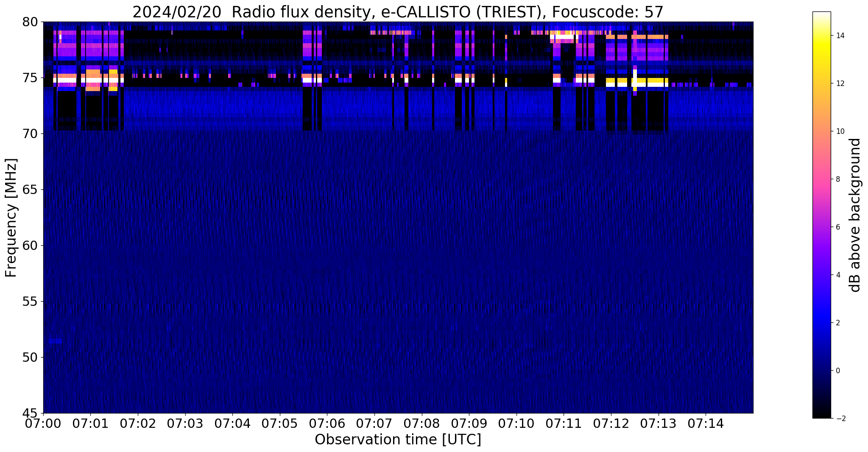
Task: Click the 07:01 time tick label
Action: [x=90, y=423]
